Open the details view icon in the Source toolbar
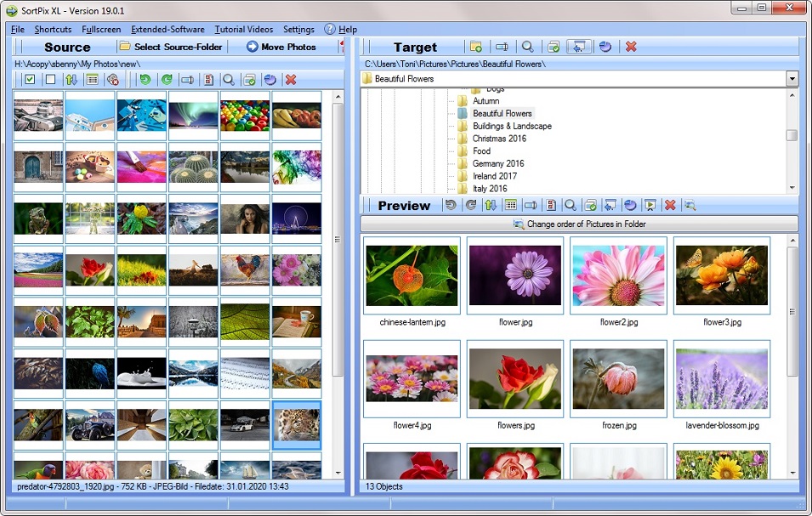Image resolution: width=812 pixels, height=516 pixels. point(91,78)
